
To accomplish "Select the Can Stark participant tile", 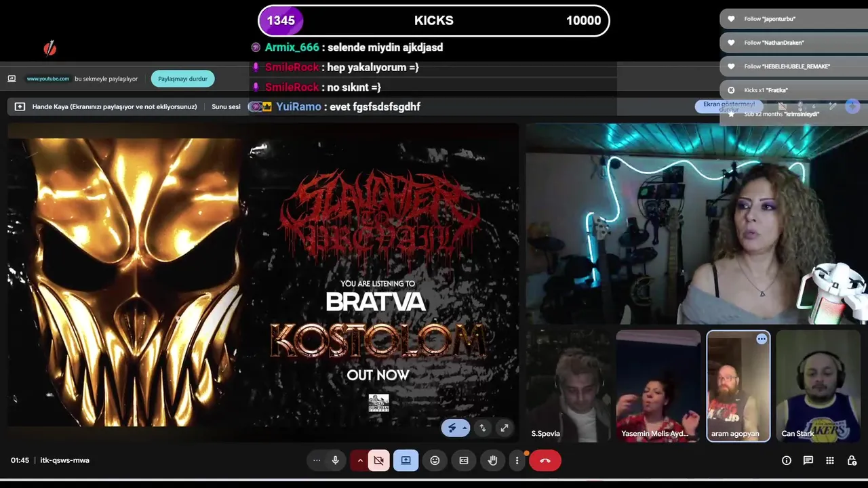I will click(818, 386).
